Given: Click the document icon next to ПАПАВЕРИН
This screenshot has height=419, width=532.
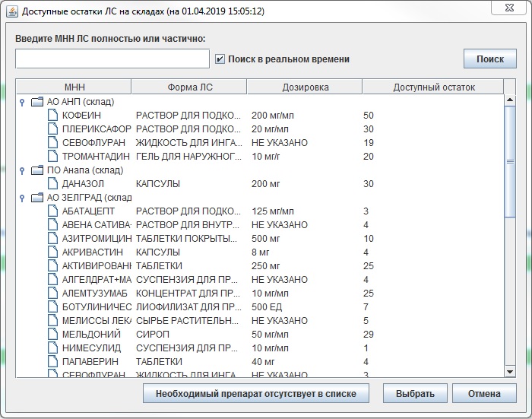Looking at the screenshot, I should pos(52,362).
